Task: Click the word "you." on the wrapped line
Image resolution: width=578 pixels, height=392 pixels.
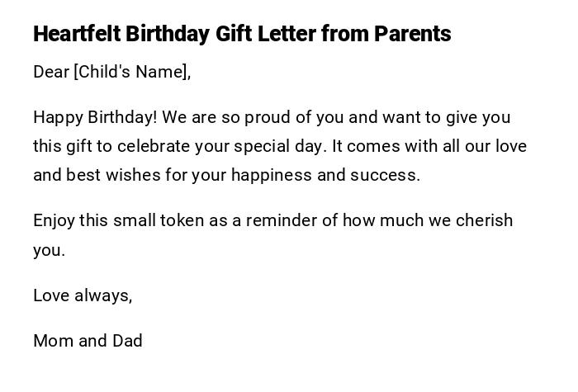Action: (x=49, y=250)
